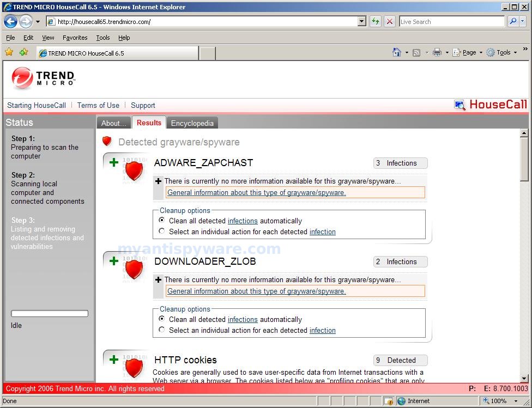This screenshot has width=532, height=408.
Task: Click the browser Back arrow button
Action: click(x=11, y=22)
